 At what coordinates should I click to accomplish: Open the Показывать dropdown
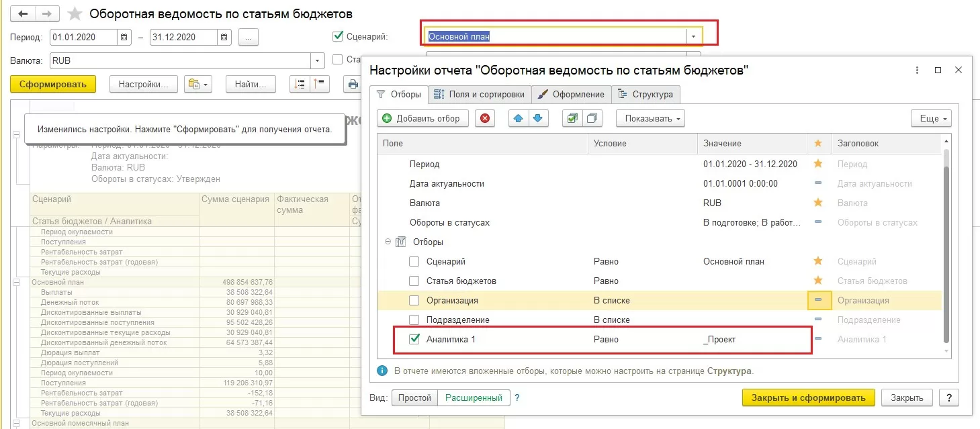650,118
